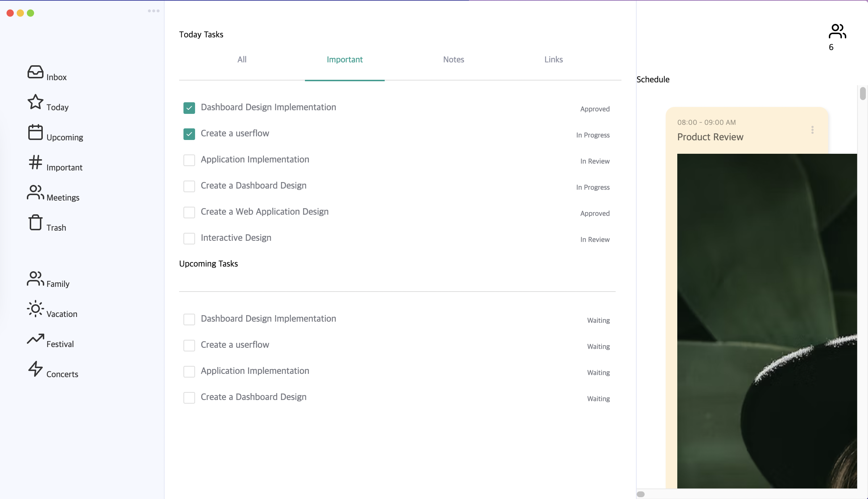Select the Festival trending arrow icon

point(35,339)
